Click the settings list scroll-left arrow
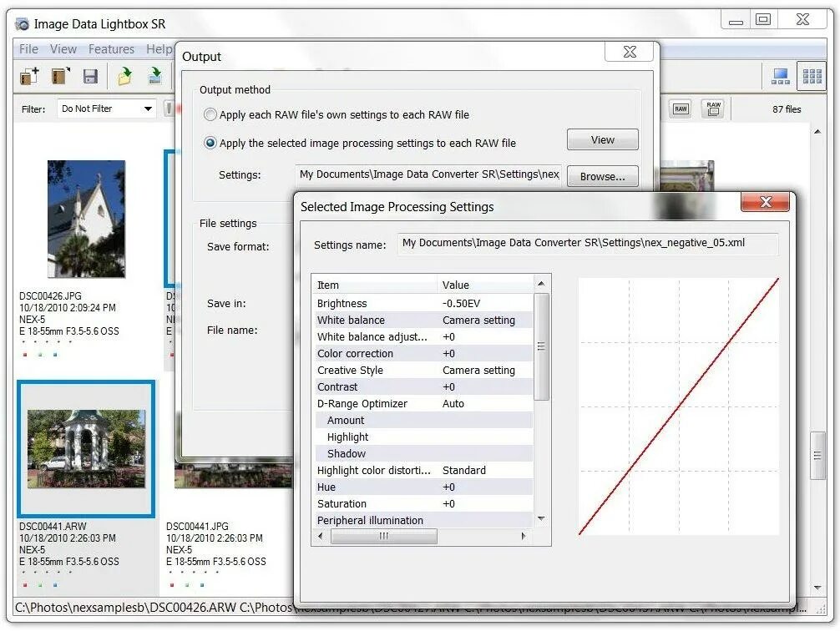The height and width of the screenshot is (631, 840). [321, 536]
